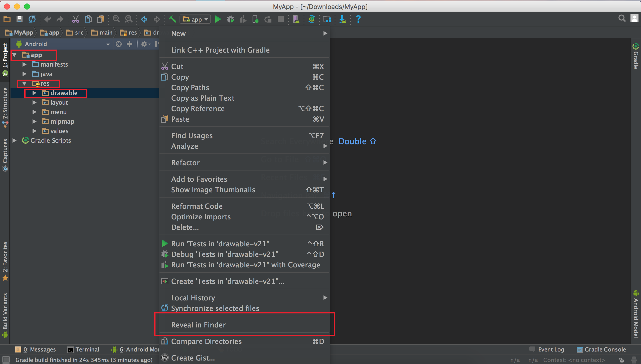Click the green Run app button

click(218, 19)
